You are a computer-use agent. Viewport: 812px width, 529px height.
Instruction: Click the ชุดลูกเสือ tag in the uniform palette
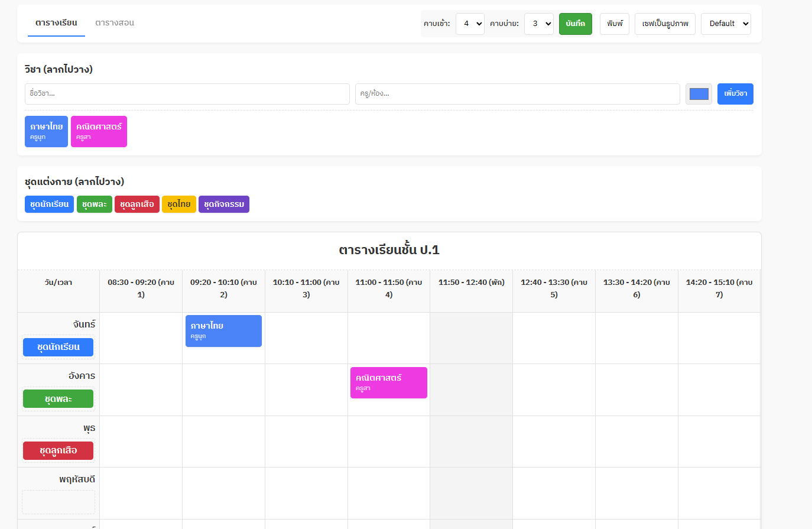(x=137, y=205)
